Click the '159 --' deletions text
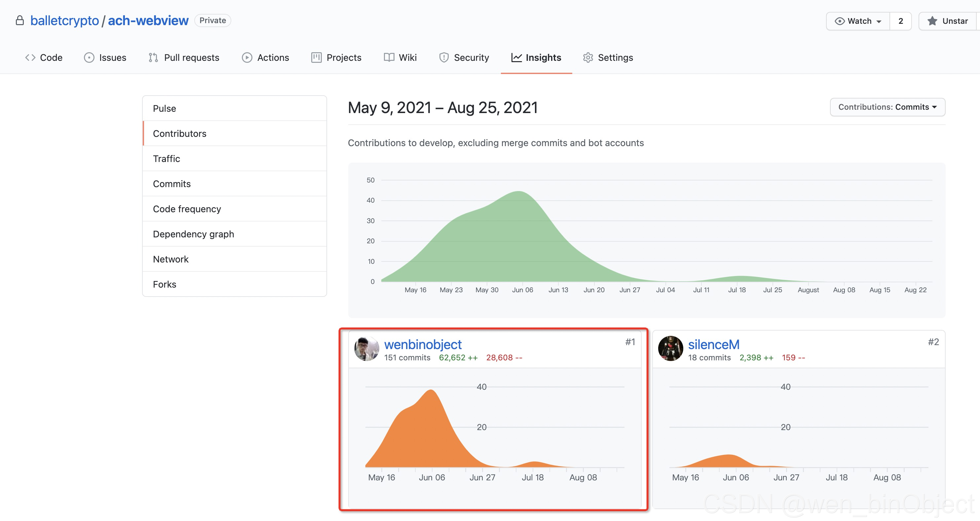The height and width of the screenshot is (521, 980). [x=793, y=358]
